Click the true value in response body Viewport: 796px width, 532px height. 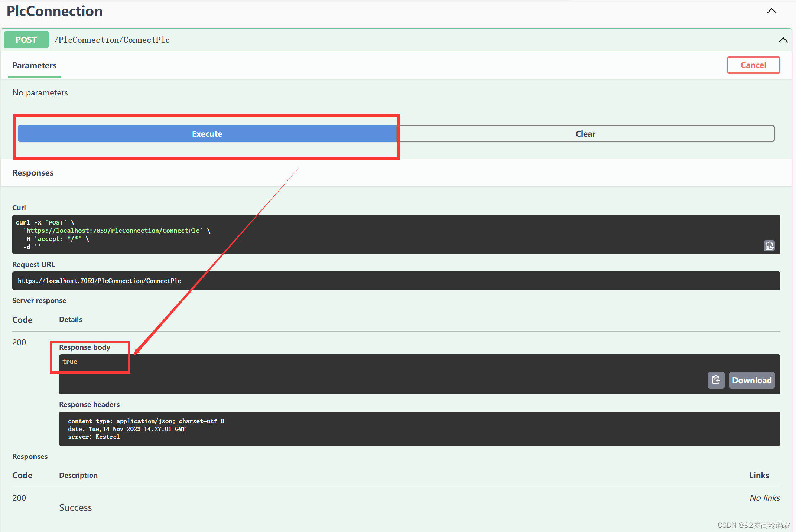pyautogui.click(x=70, y=362)
